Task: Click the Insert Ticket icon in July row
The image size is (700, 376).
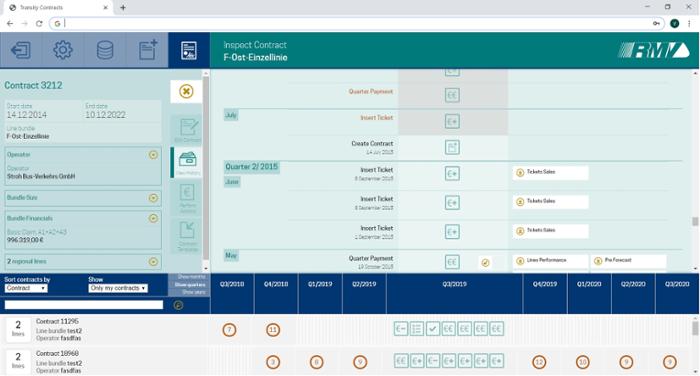Action: (x=452, y=121)
